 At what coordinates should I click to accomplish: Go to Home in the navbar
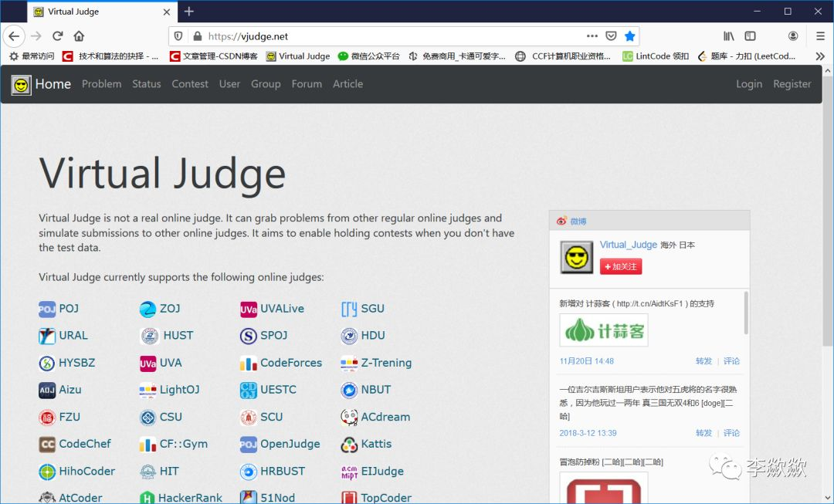coord(53,84)
